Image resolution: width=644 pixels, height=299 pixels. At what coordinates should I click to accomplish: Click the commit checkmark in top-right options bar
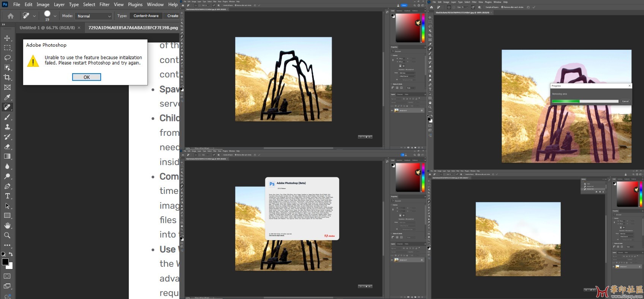click(x=534, y=7)
